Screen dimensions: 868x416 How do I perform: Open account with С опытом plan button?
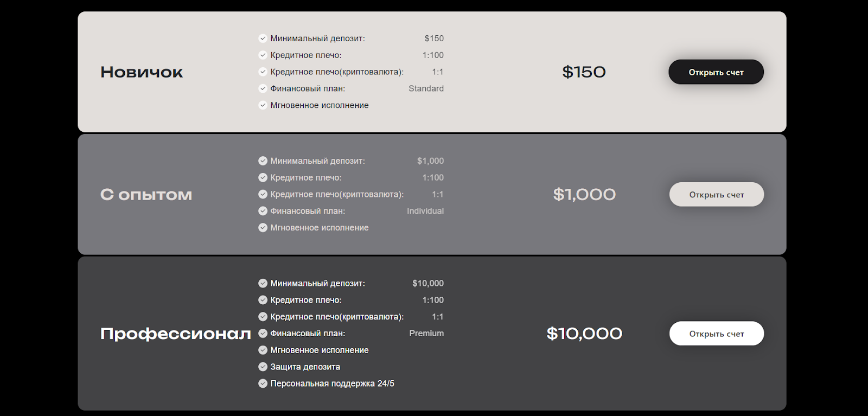tap(717, 194)
